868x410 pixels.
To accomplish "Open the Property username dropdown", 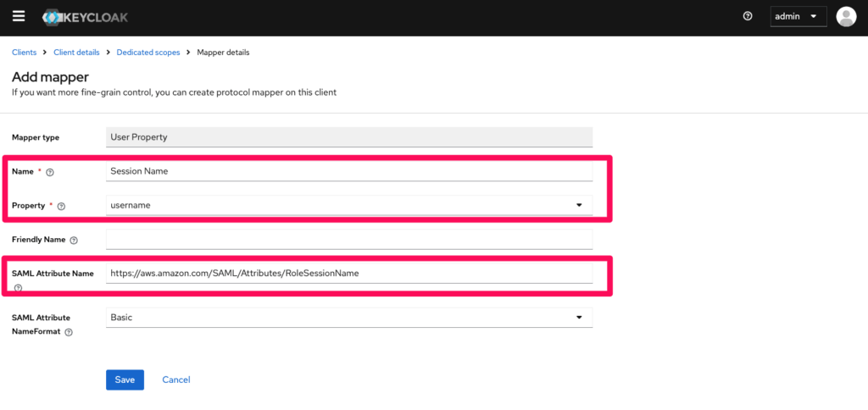I will [x=349, y=205].
